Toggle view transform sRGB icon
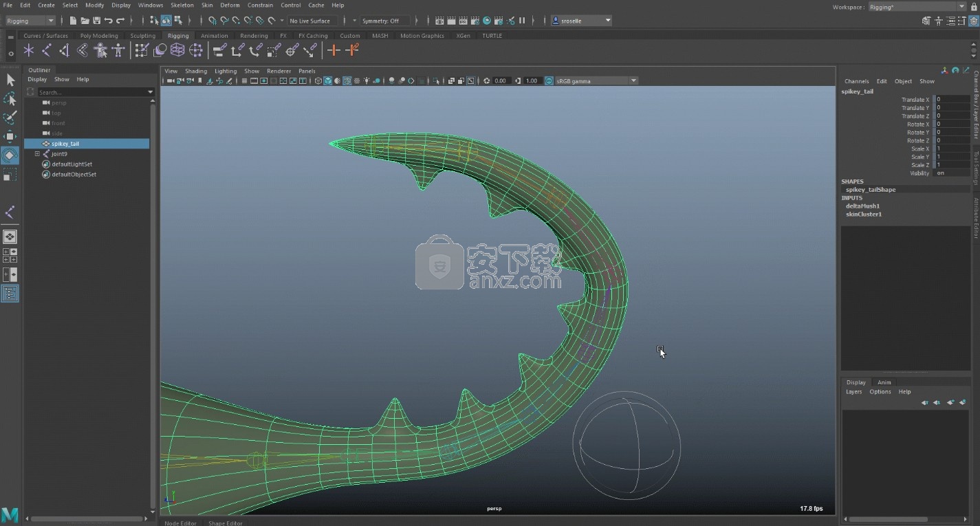 (549, 81)
